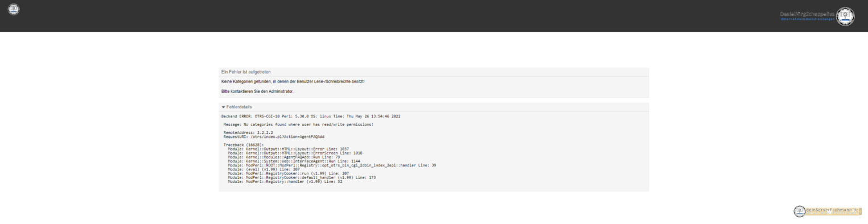Click the 'Layout::ErrorScreen Line: 1018' traceback row
Image resolution: width=868 pixels, height=224 pixels.
(295, 153)
